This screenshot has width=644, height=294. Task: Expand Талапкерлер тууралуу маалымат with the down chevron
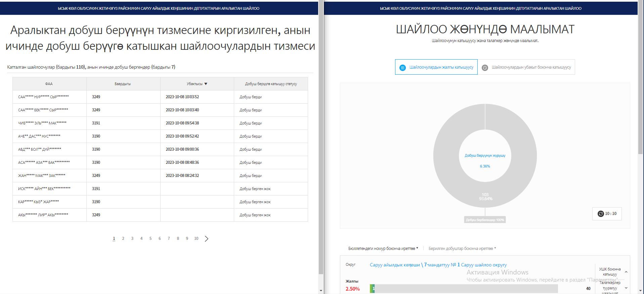[626, 288]
